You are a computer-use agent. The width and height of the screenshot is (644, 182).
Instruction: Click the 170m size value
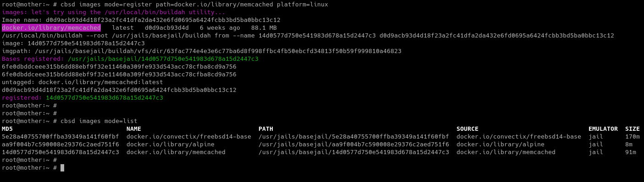[633, 137]
